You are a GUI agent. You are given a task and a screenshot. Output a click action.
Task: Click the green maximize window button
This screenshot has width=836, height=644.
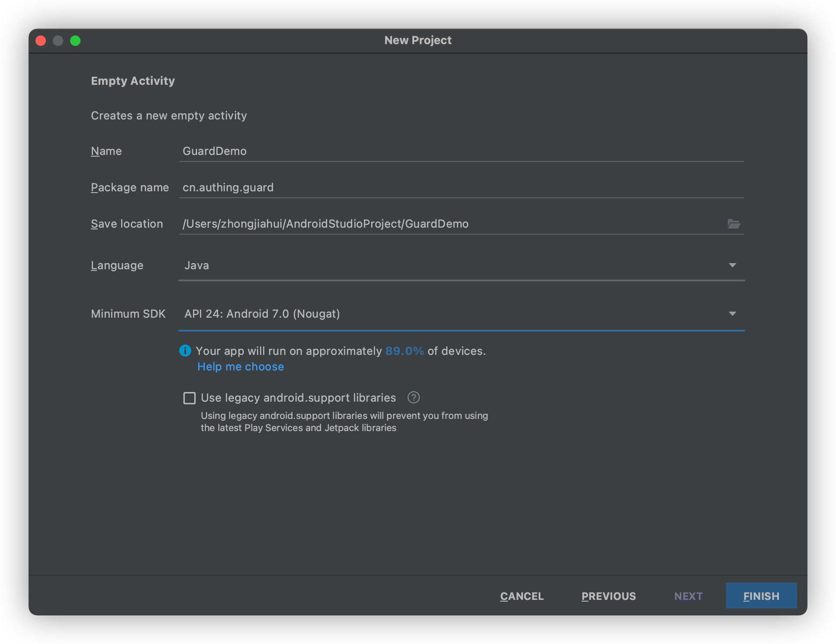[75, 41]
